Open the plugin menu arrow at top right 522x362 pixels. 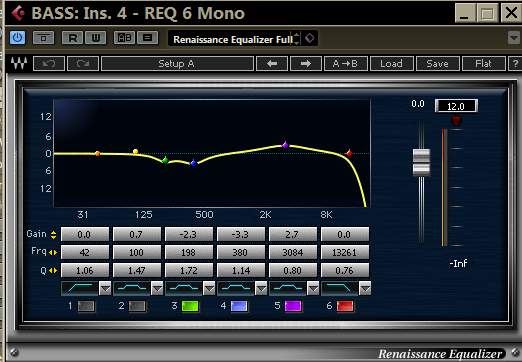[514, 38]
